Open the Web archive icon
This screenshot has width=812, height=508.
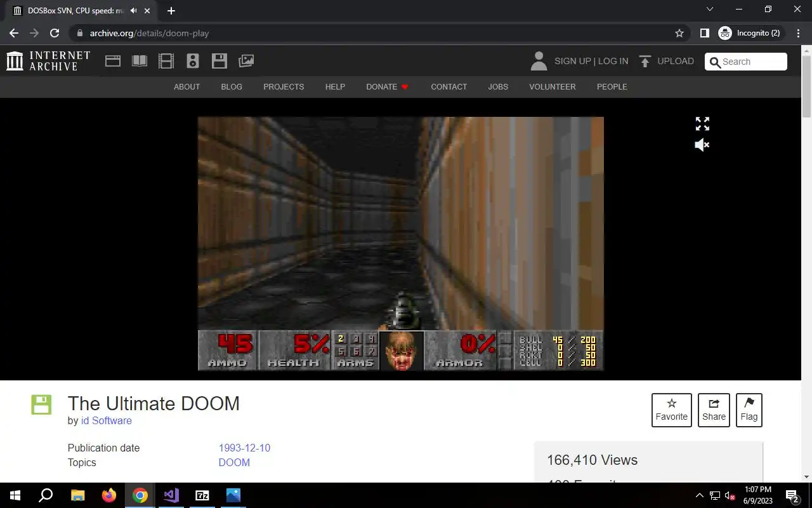[113, 61]
